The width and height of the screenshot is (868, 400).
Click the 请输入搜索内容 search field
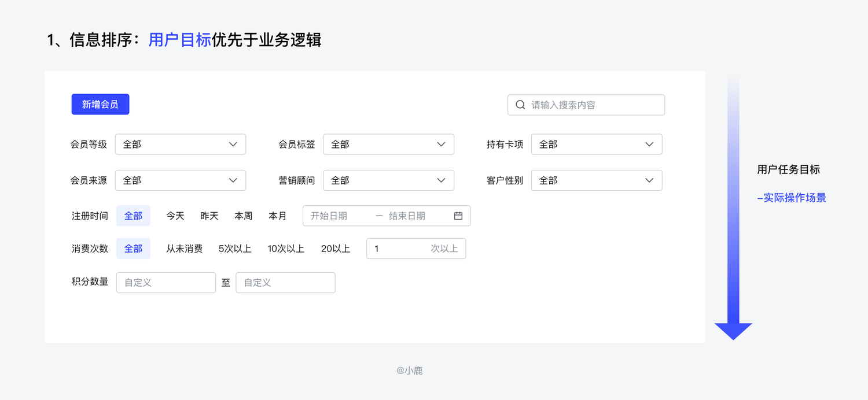(586, 105)
